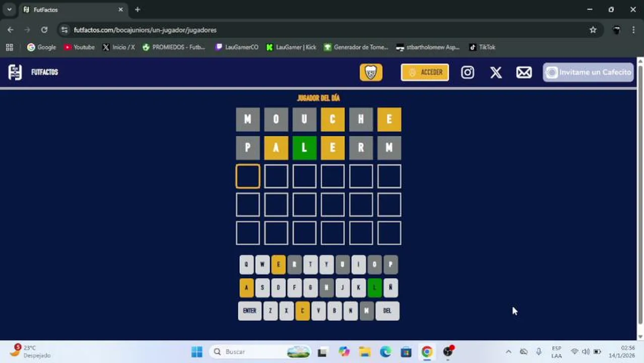Tap the gray O key on the keyboard
This screenshot has height=363, width=644.
click(x=374, y=264)
